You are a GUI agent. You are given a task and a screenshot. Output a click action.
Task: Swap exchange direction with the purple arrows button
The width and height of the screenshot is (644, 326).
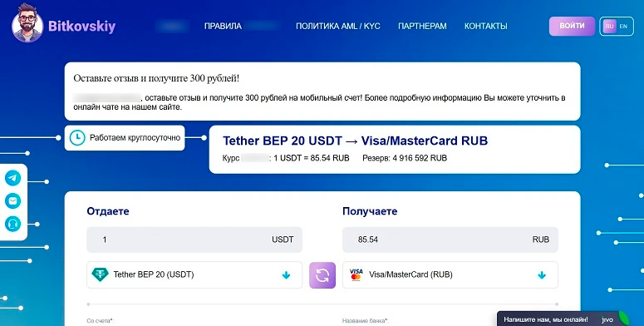322,275
